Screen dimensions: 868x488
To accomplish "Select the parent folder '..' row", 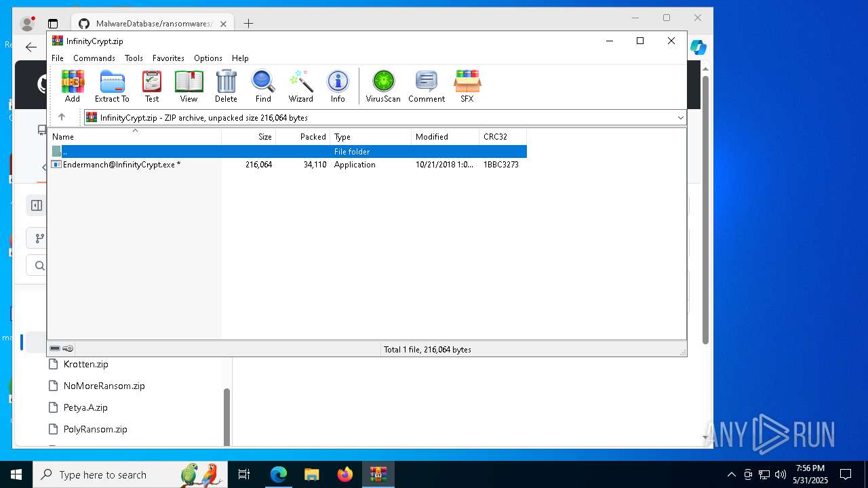I will 288,152.
